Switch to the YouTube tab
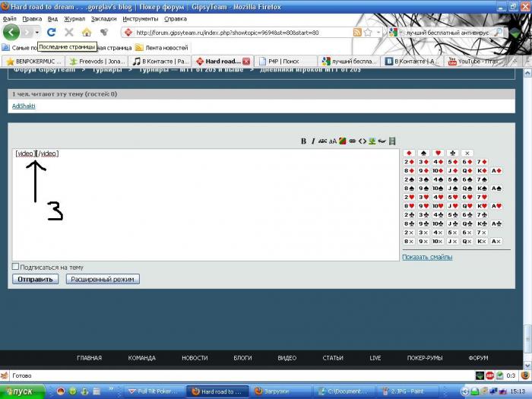The image size is (532, 399). click(x=477, y=62)
